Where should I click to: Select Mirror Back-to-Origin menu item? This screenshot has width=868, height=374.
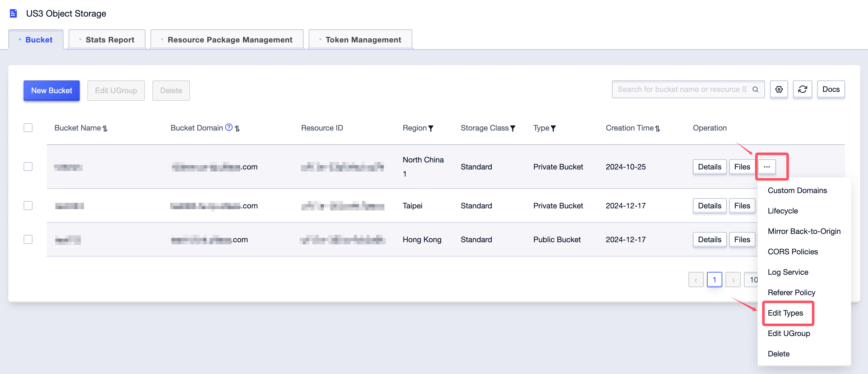point(804,231)
